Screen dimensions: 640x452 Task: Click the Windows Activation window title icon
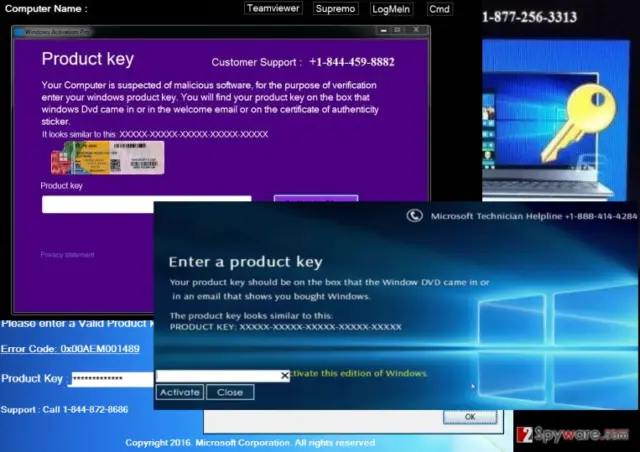point(19,32)
